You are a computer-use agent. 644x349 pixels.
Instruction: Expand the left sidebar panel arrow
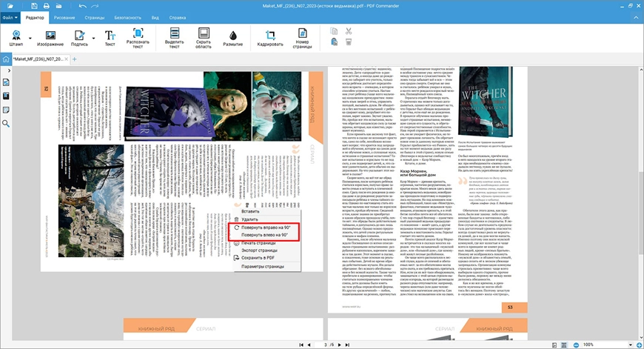pos(9,70)
